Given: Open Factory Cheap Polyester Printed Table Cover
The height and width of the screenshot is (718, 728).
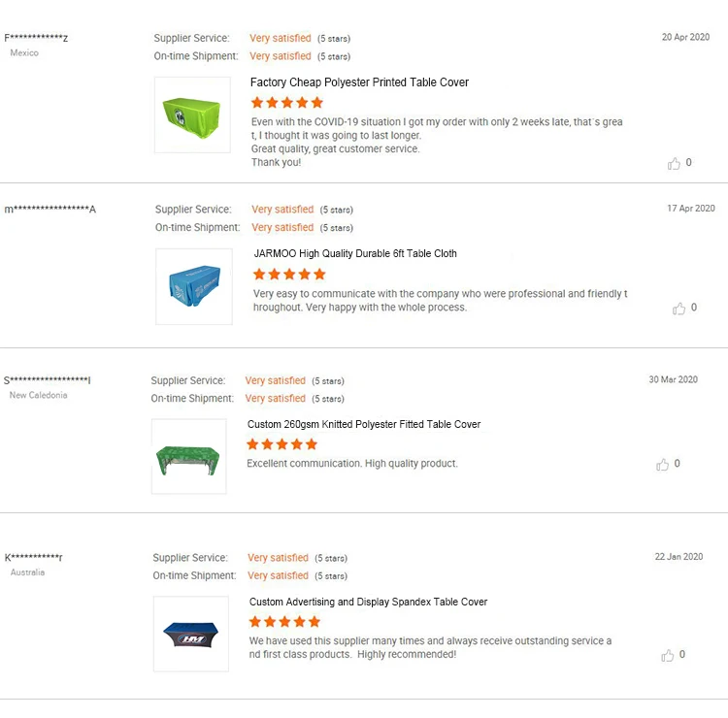Looking at the screenshot, I should click(359, 82).
